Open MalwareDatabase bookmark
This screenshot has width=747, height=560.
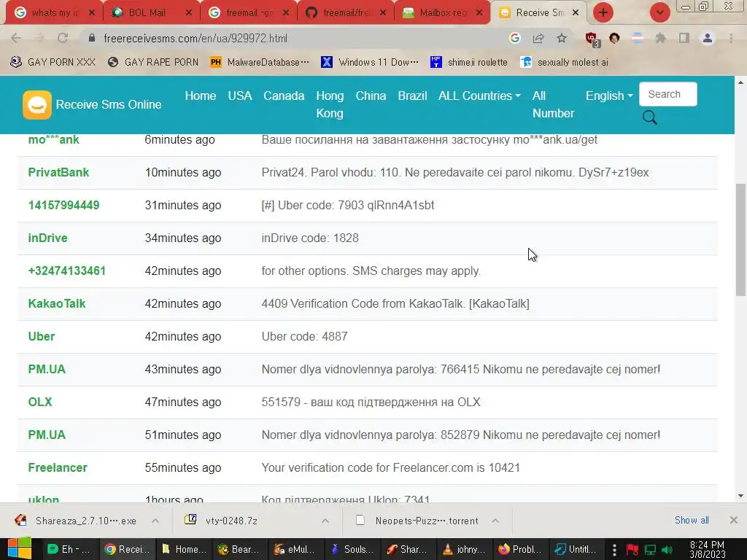point(260,63)
